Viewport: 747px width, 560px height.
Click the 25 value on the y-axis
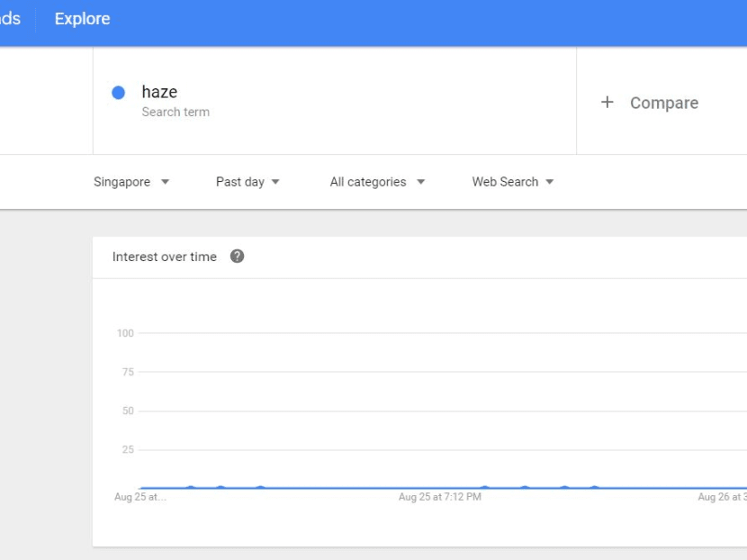coord(128,449)
